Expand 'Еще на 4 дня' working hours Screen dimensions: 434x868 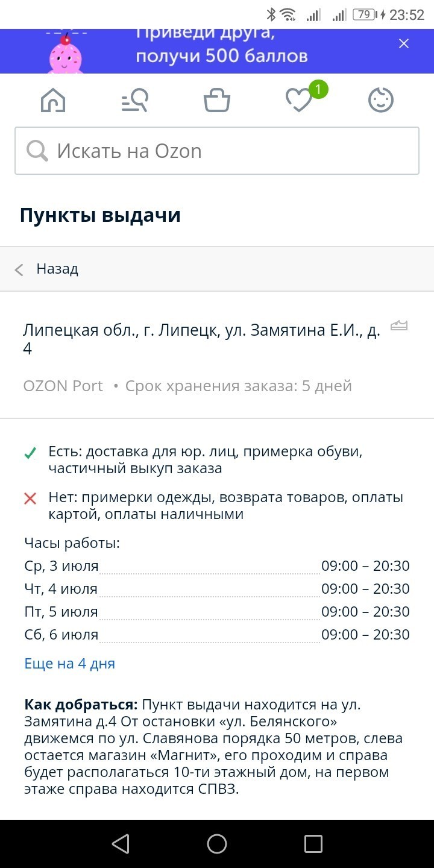point(69,664)
